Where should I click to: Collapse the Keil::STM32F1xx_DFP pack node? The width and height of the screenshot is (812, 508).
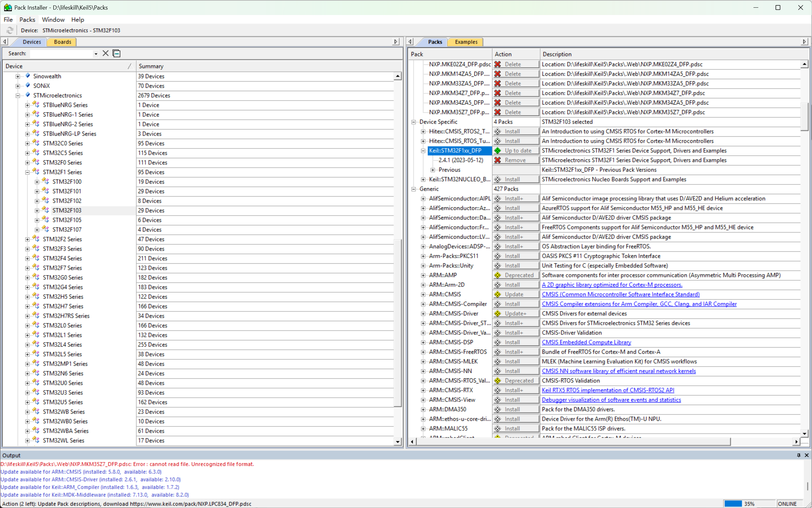pyautogui.click(x=423, y=151)
